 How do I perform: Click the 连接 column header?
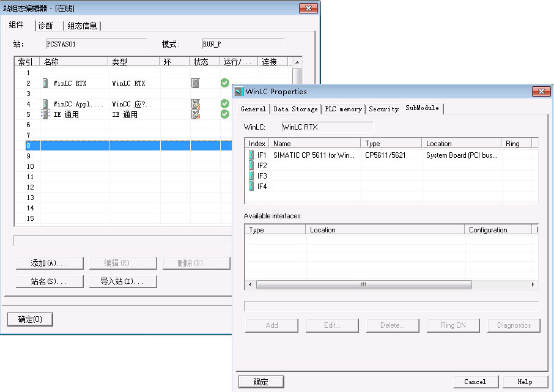[x=272, y=62]
